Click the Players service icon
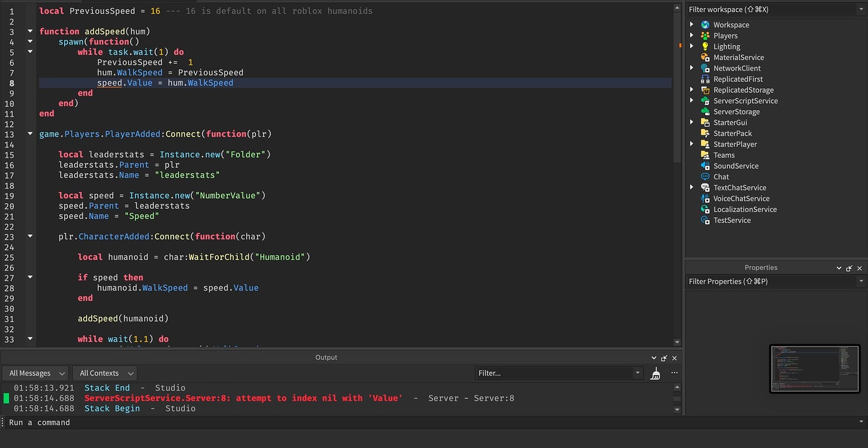This screenshot has height=448, width=868. 705,36
